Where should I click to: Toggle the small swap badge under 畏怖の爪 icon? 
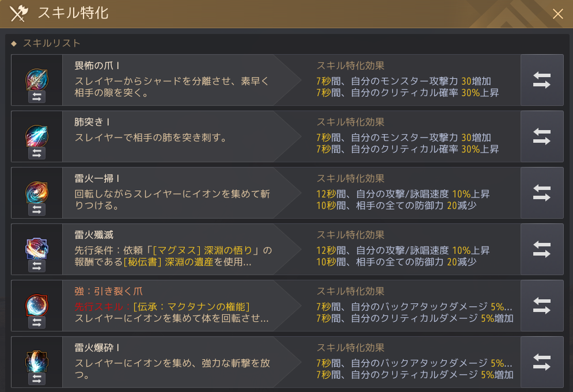click(36, 97)
